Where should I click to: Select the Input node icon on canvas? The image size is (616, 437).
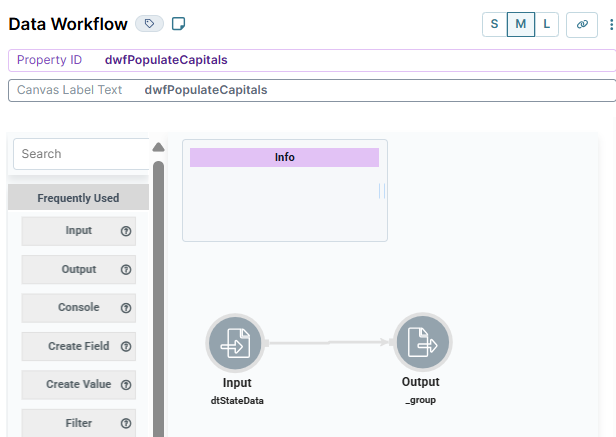point(235,343)
